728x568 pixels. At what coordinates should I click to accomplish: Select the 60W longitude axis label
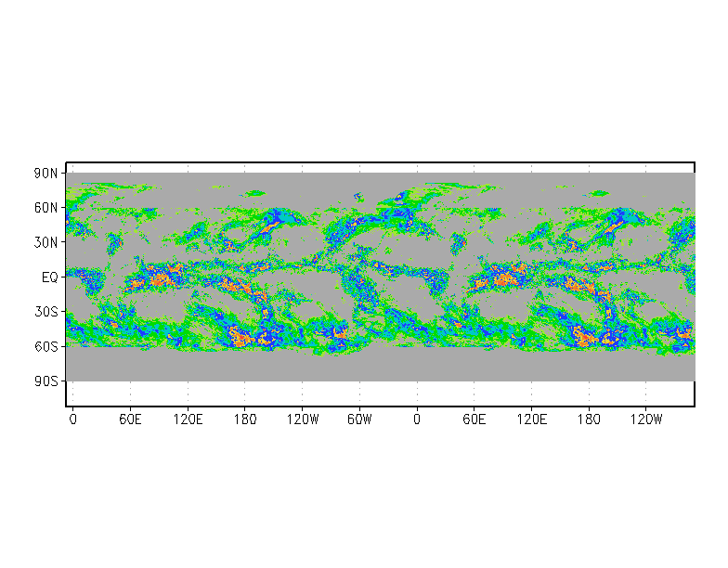(x=359, y=420)
